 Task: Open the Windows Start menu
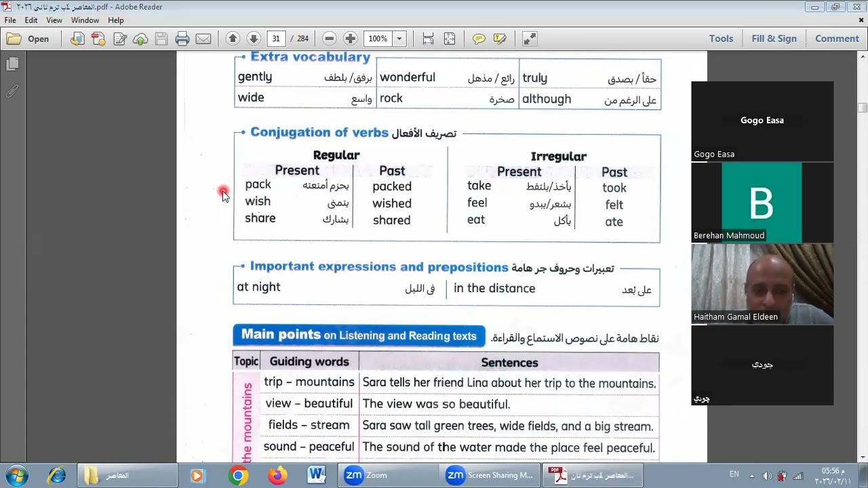[x=16, y=476]
